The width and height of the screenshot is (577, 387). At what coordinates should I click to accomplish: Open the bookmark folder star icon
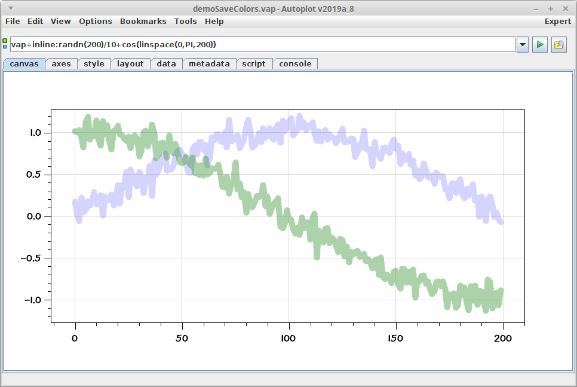[559, 45]
